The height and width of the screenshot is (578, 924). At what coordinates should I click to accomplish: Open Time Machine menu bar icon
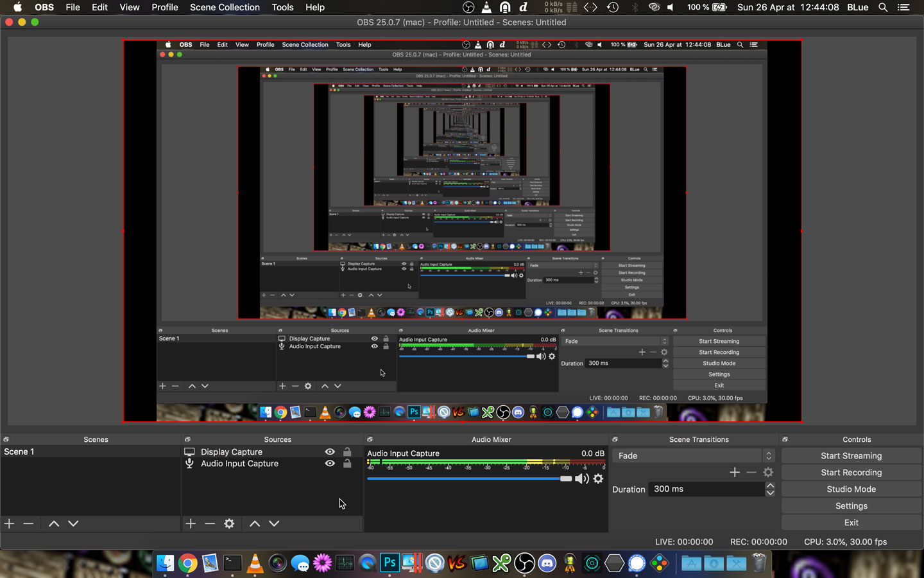[x=613, y=7]
